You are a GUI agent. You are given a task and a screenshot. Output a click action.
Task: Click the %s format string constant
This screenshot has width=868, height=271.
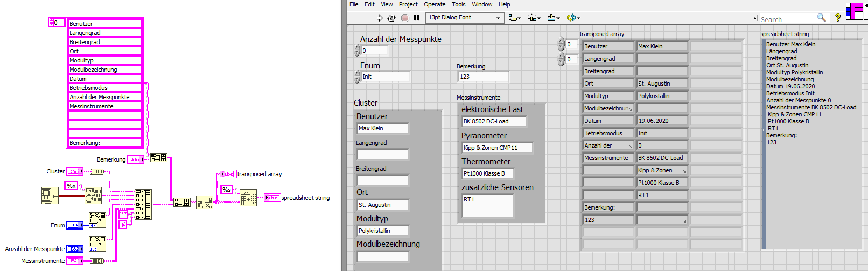(x=227, y=190)
